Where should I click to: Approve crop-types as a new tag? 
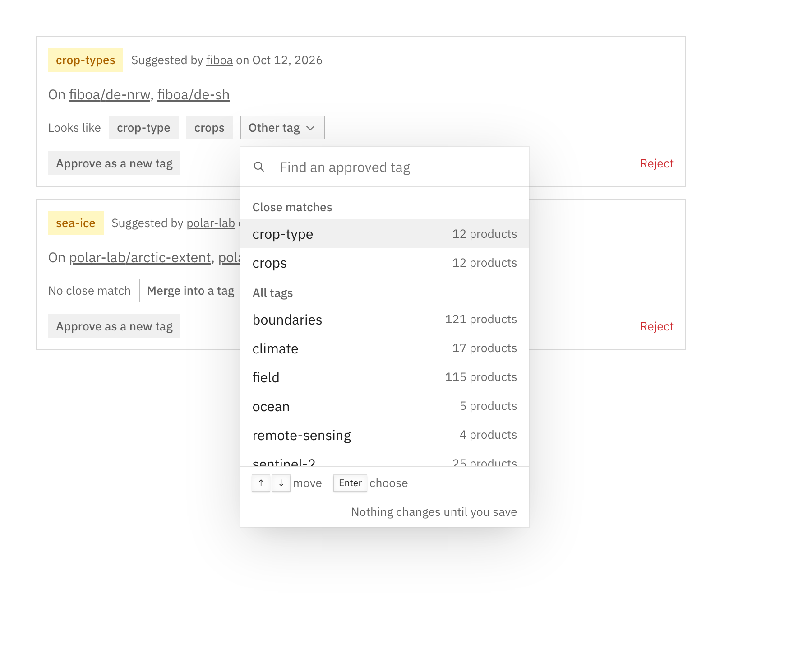(114, 163)
